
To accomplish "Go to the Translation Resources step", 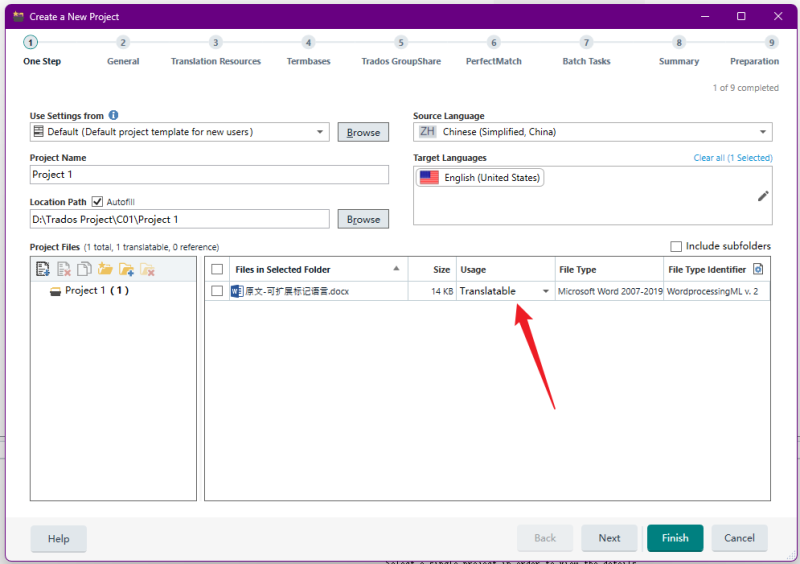I will [x=215, y=43].
